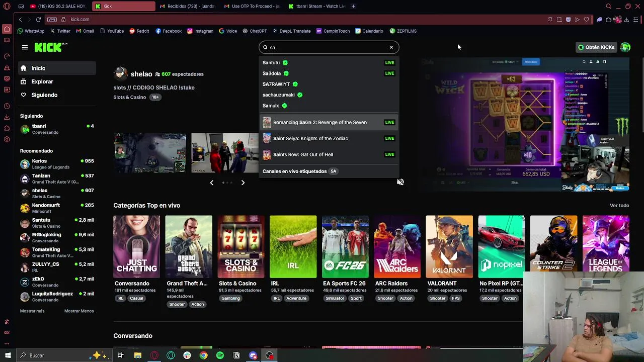This screenshot has height=362, width=644.
Task: Open EA Sports FC 26 category
Action: tap(345, 247)
